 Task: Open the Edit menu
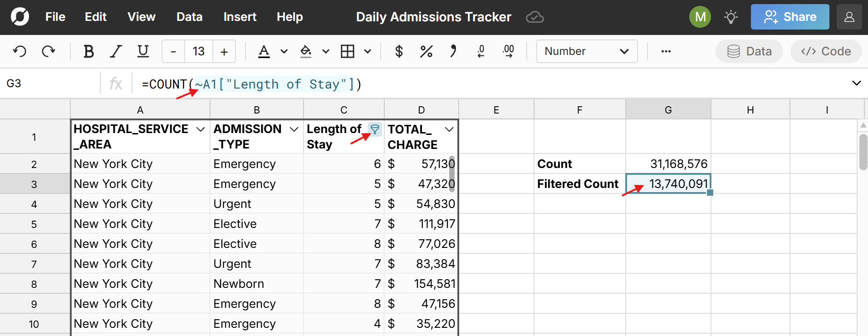click(x=96, y=17)
